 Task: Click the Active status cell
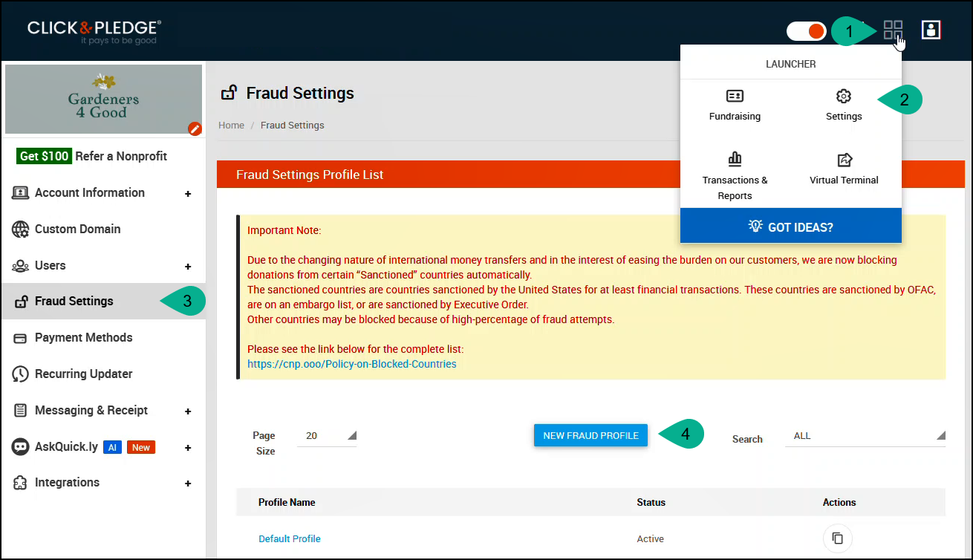[651, 539]
